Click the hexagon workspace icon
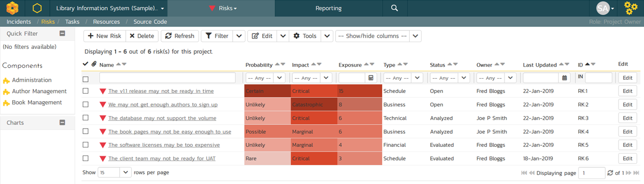The image size is (644, 184). click(37, 8)
